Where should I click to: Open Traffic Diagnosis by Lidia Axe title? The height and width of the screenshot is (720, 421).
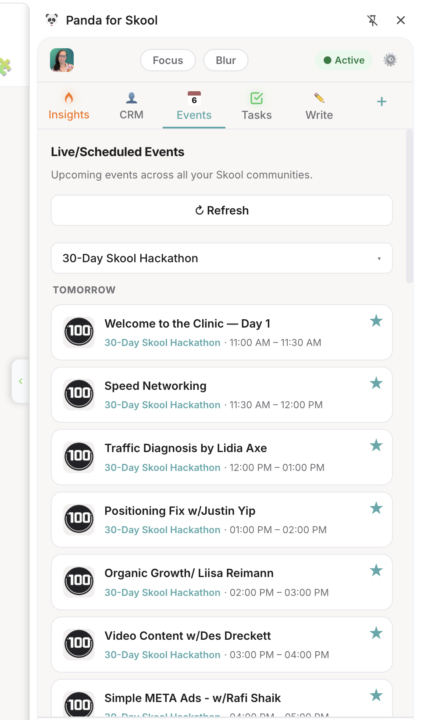[185, 448]
